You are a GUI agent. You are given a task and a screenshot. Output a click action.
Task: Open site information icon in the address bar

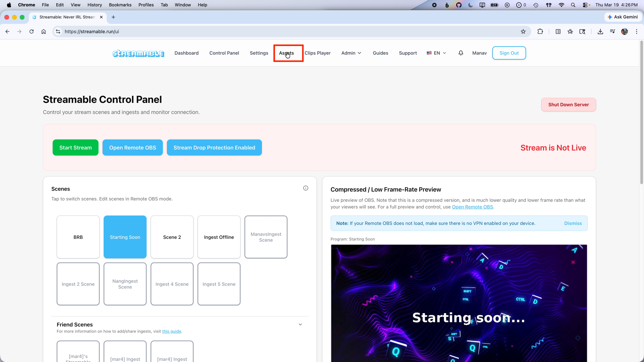pyautogui.click(x=58, y=32)
